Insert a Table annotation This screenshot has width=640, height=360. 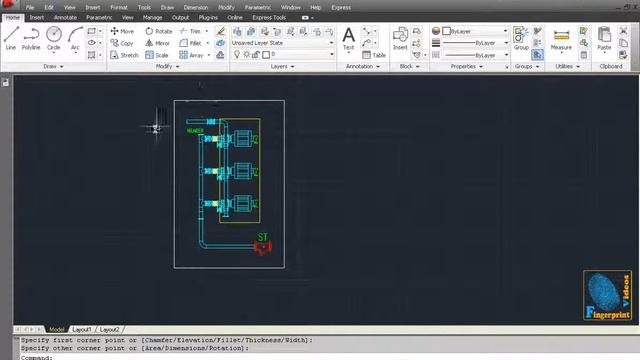click(373, 55)
